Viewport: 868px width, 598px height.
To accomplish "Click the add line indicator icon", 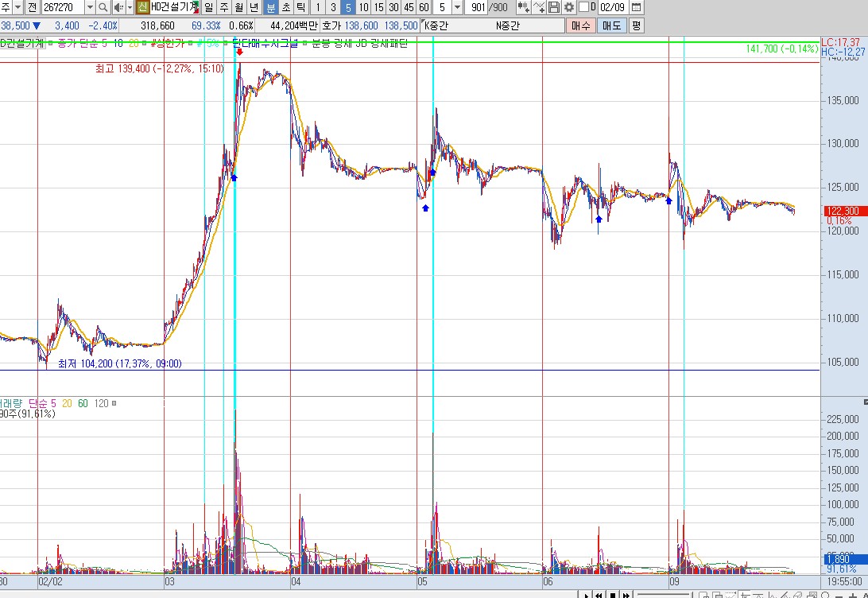I will click(x=539, y=7).
